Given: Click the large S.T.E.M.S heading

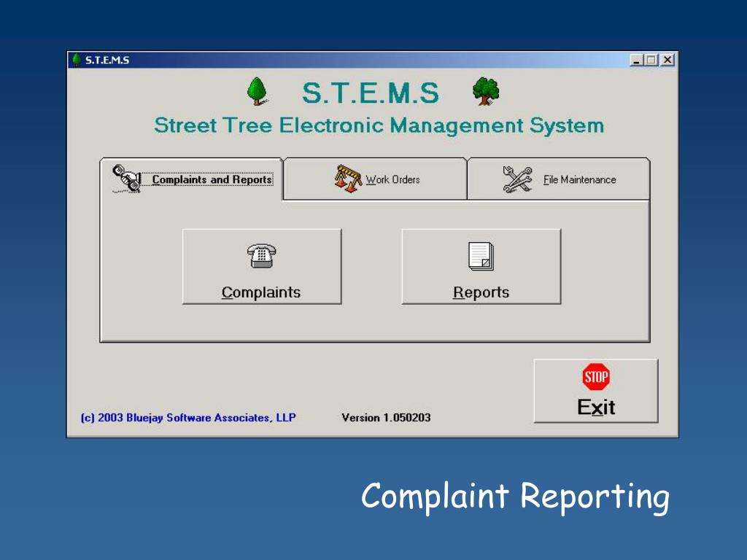Looking at the screenshot, I should pyautogui.click(x=370, y=93).
